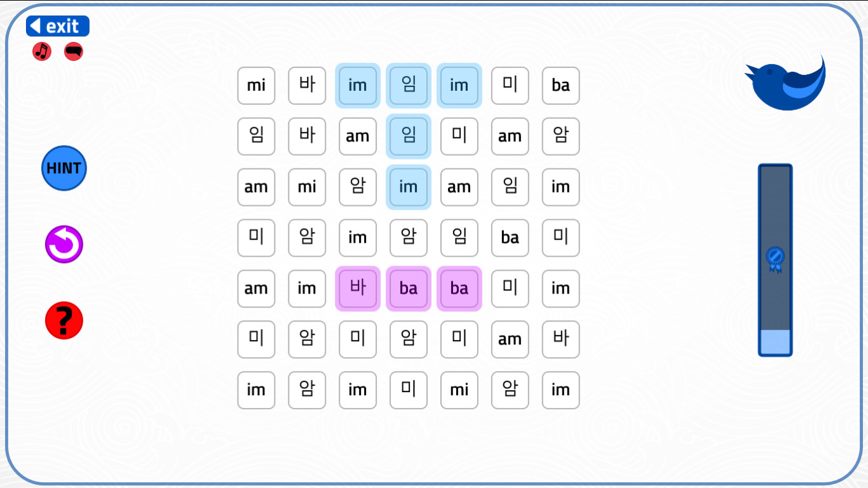Toggle the speech bubble voice icon
The width and height of the screenshot is (868, 488).
tap(73, 51)
